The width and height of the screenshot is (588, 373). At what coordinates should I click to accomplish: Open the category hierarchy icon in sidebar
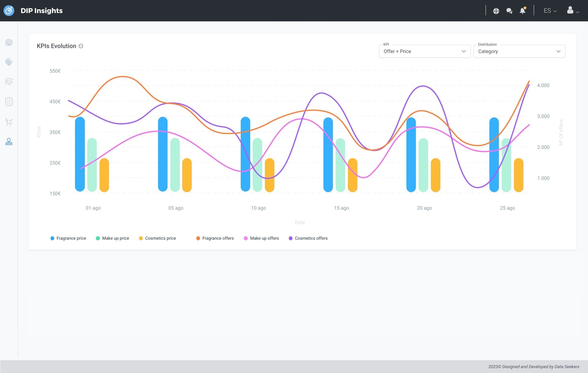point(9,142)
